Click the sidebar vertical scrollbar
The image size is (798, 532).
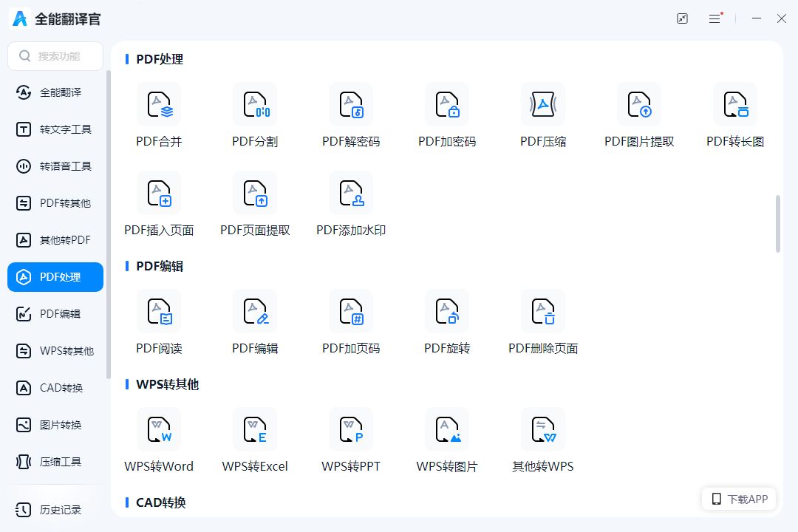click(109, 225)
